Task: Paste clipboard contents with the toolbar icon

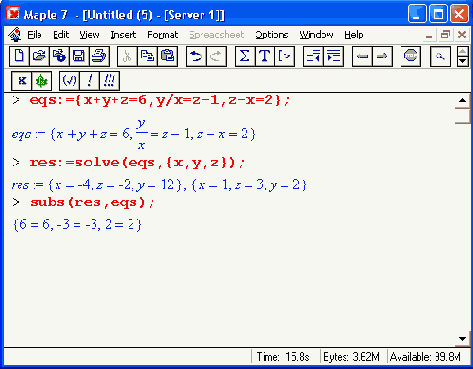Action: click(167, 56)
